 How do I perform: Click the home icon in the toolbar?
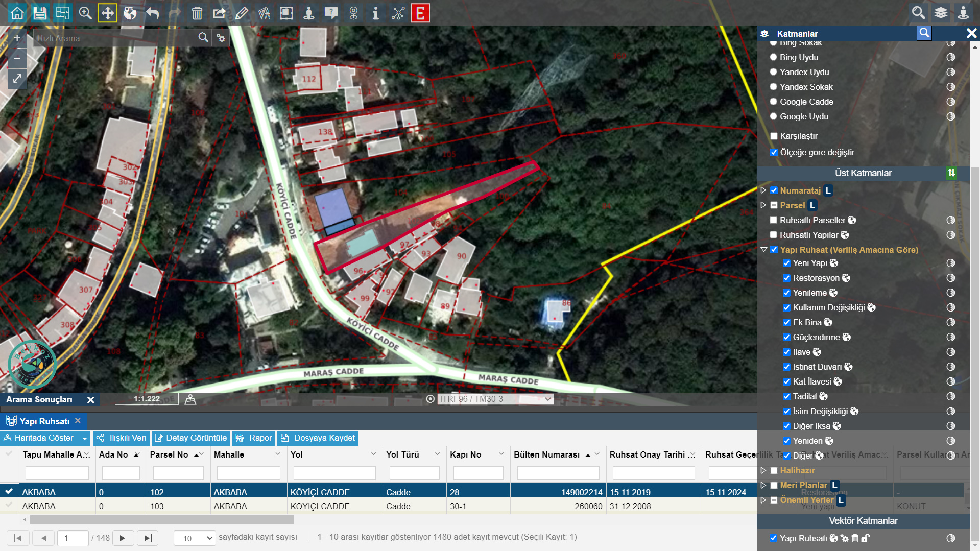(17, 13)
